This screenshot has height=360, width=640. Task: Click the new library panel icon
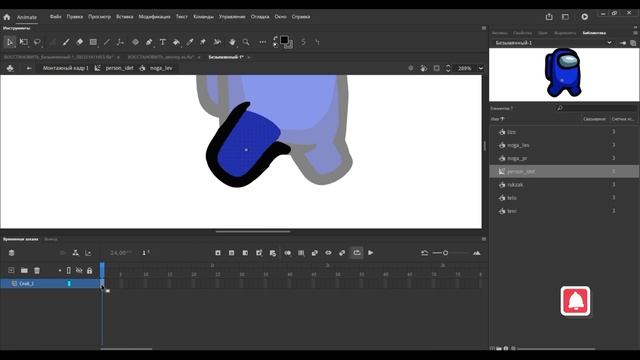coord(633,43)
